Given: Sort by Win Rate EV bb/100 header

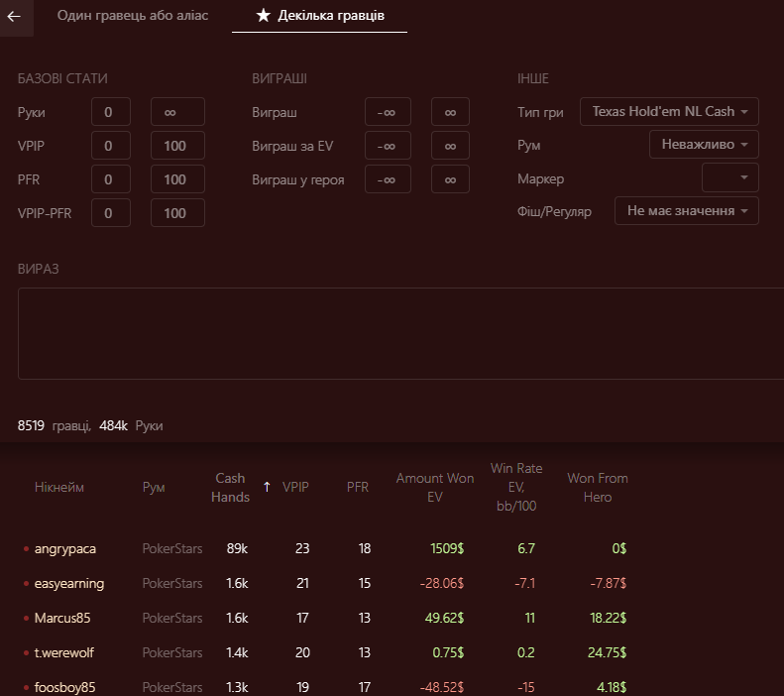Looking at the screenshot, I should tap(516, 487).
